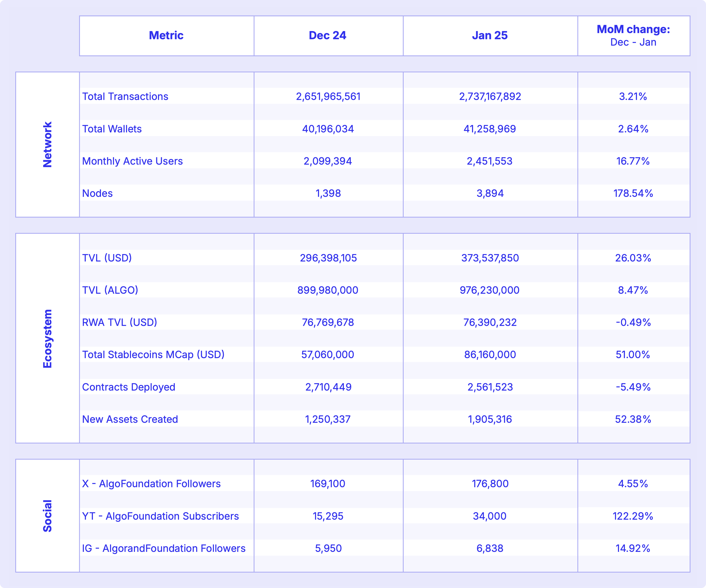Select the Social section label
706x588 pixels.
point(47,516)
